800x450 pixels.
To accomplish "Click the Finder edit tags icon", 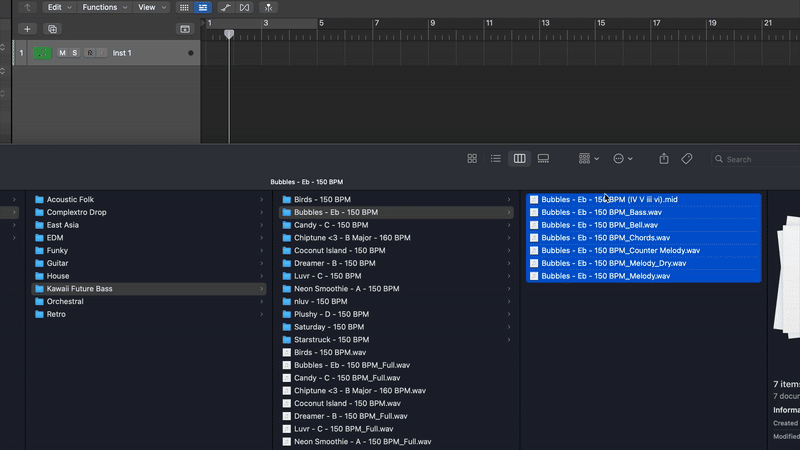I will (687, 159).
